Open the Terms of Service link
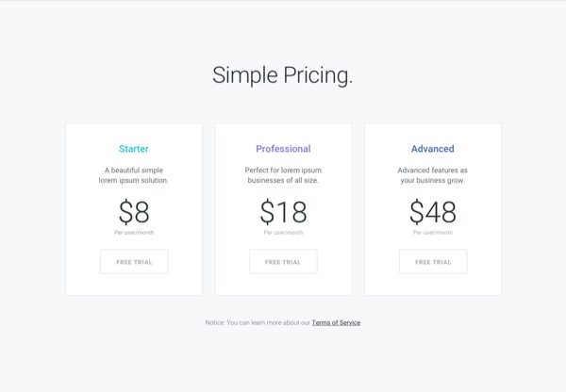Image resolution: width=566 pixels, height=392 pixels. click(x=336, y=323)
